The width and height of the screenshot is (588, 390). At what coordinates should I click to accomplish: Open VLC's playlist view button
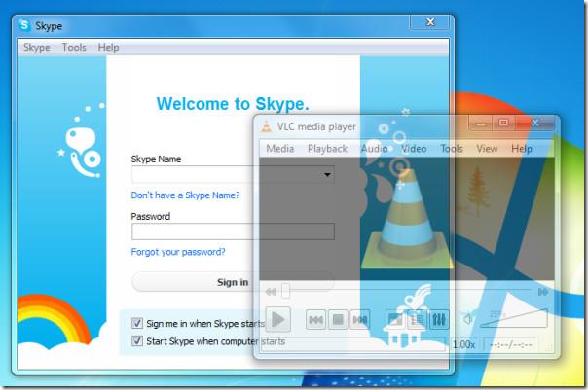tap(417, 320)
